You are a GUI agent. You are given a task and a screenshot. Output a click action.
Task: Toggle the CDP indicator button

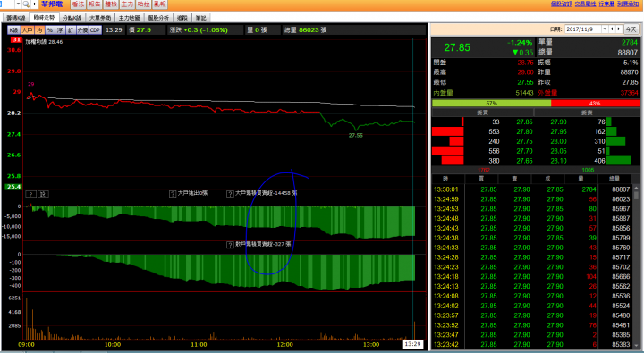point(96,30)
